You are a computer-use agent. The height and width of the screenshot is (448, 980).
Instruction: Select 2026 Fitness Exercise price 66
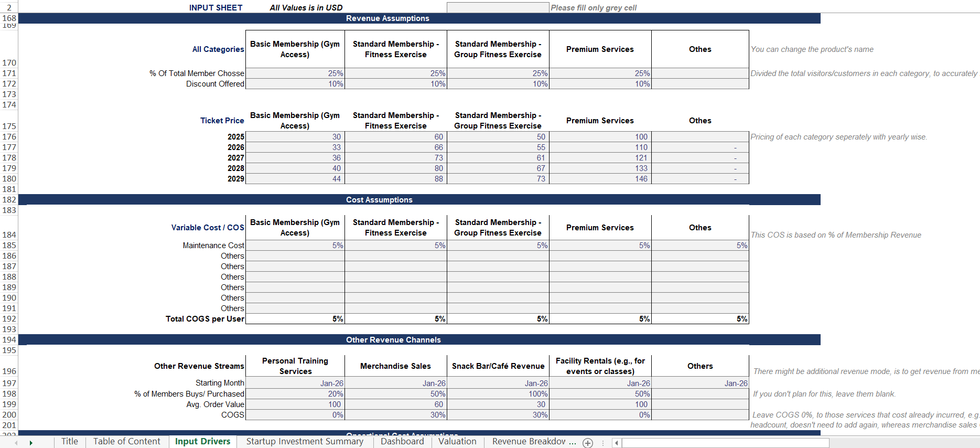pos(396,147)
